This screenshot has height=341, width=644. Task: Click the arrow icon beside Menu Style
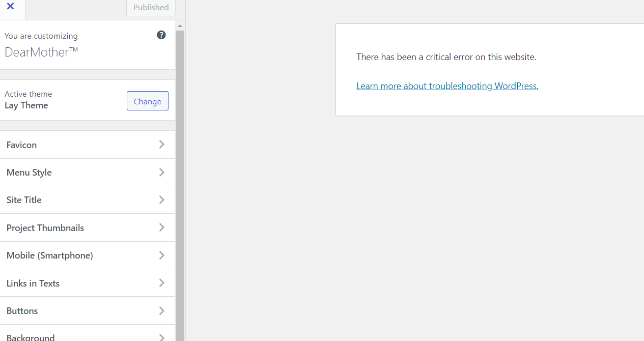[161, 173]
